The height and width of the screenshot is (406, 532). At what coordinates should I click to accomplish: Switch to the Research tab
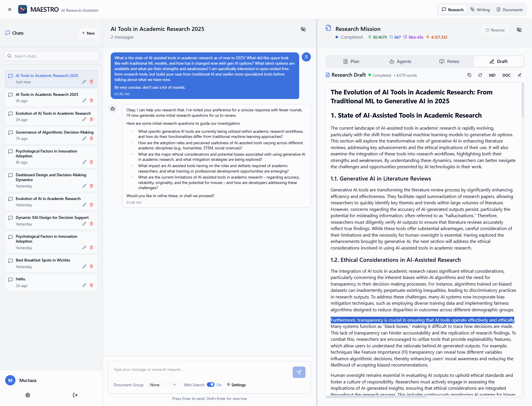coord(452,10)
